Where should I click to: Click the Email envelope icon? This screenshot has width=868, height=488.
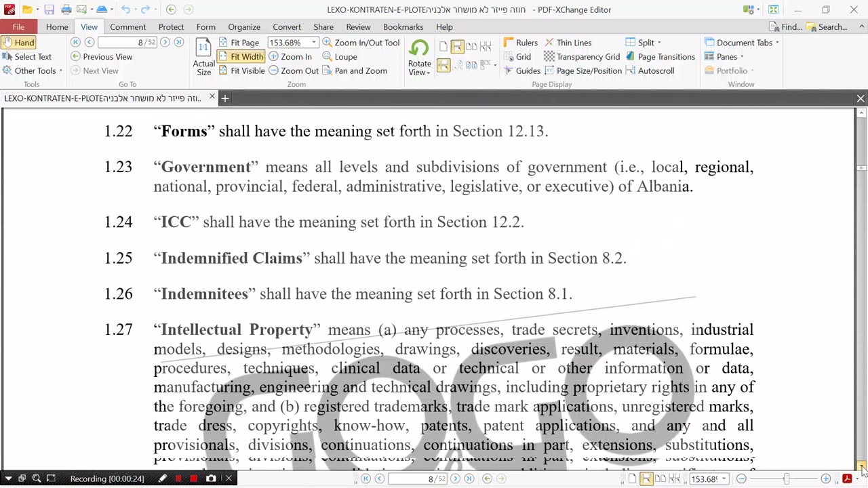click(x=81, y=9)
